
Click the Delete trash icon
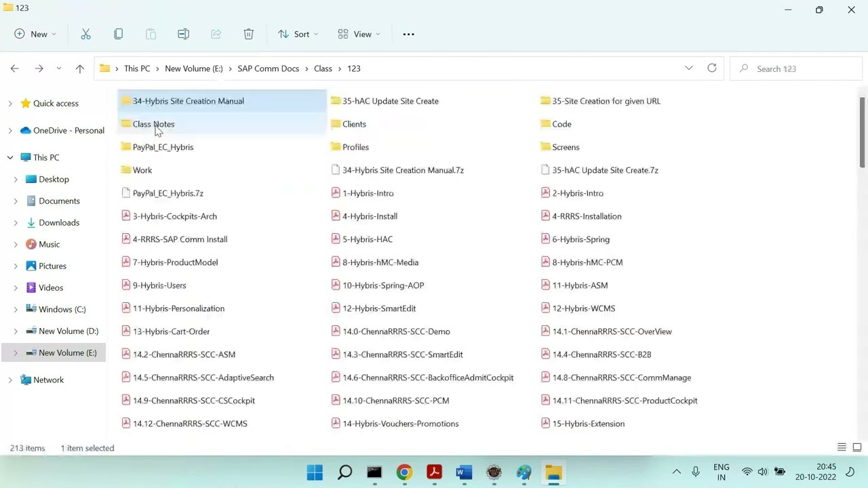tap(248, 34)
